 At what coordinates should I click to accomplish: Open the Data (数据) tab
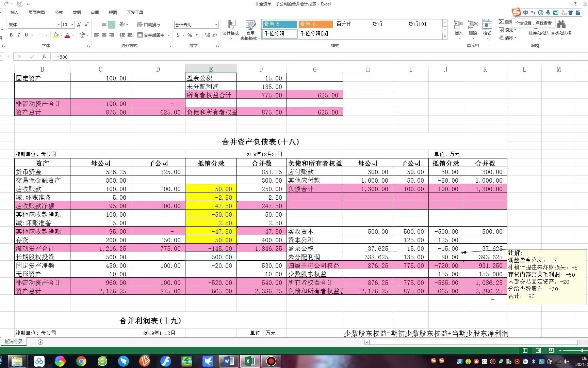coord(77,12)
